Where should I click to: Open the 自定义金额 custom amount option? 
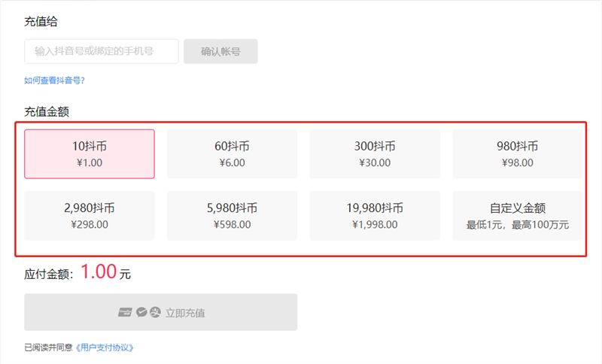[517, 215]
